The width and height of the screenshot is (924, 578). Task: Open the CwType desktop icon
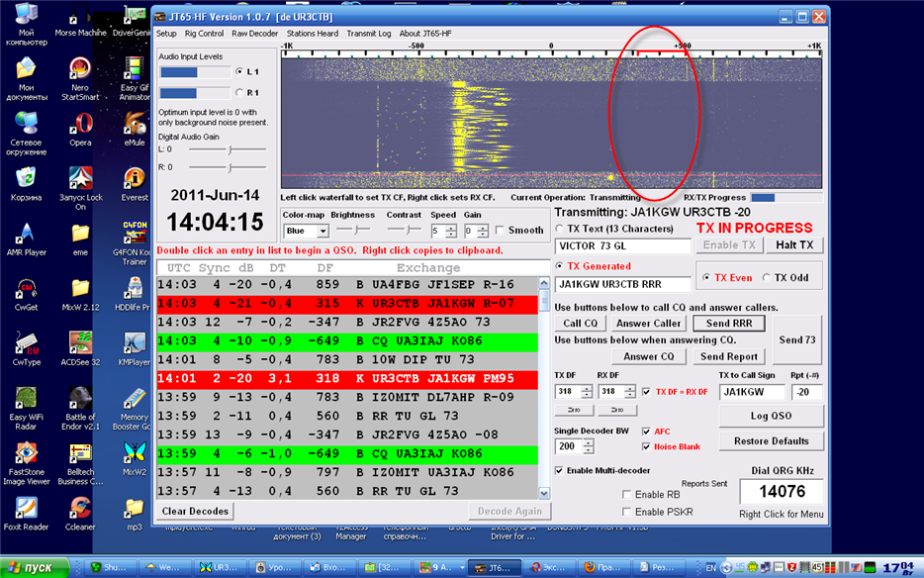(x=26, y=349)
